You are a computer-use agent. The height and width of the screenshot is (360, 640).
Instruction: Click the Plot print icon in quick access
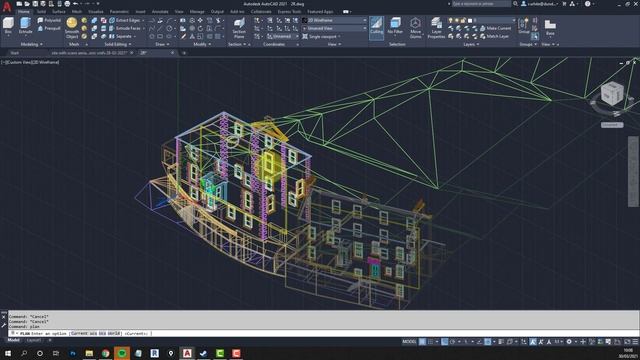tap(67, 4)
